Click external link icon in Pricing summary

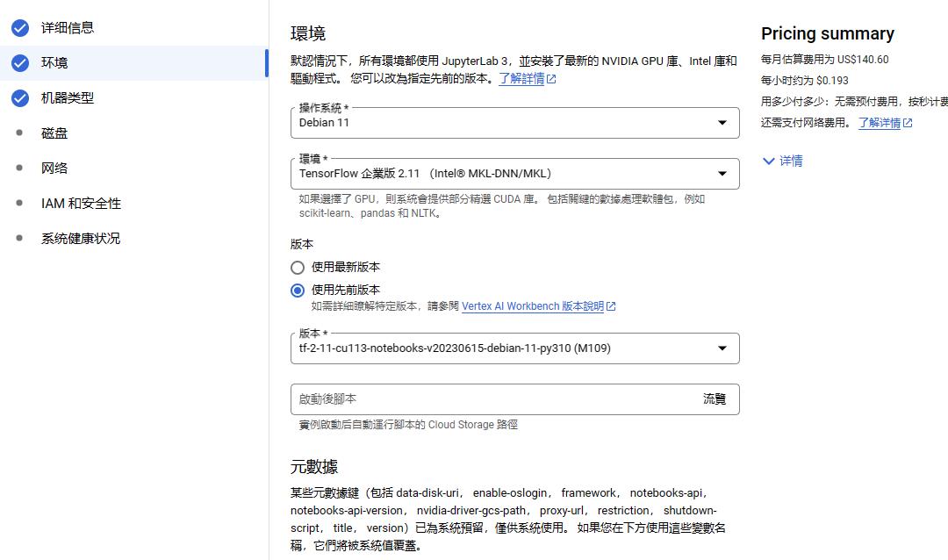[908, 123]
